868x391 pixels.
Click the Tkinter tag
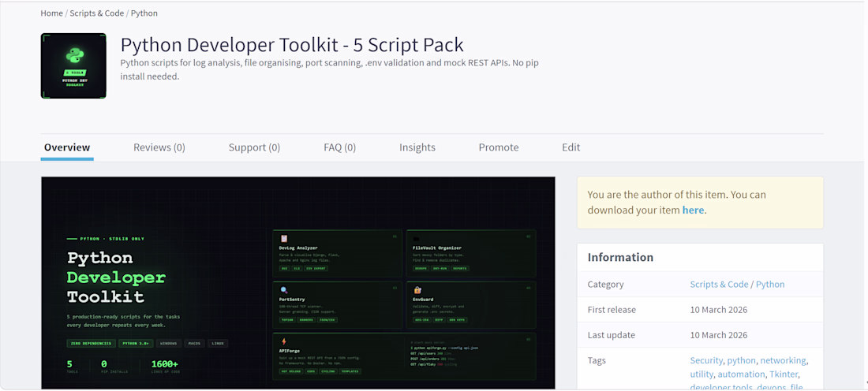784,374
